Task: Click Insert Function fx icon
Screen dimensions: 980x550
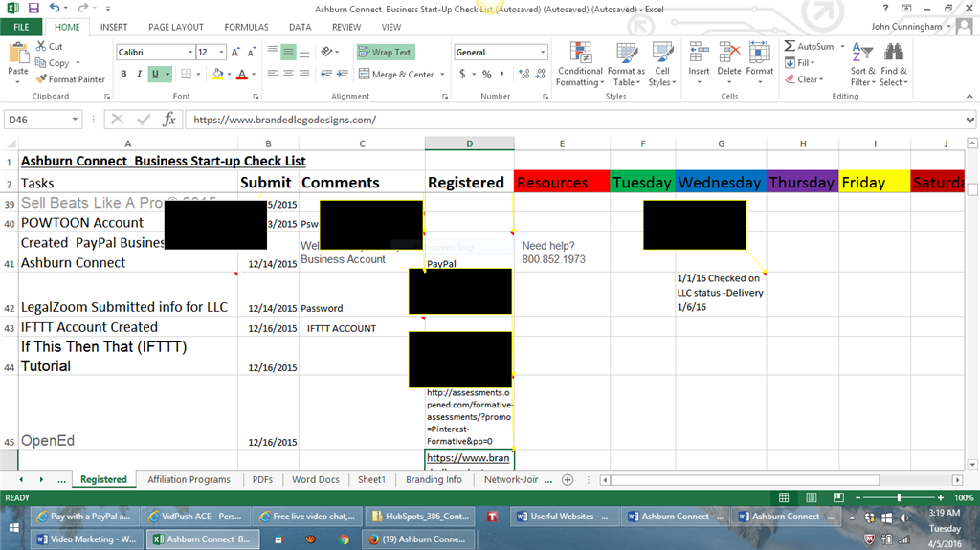Action: 168,120
